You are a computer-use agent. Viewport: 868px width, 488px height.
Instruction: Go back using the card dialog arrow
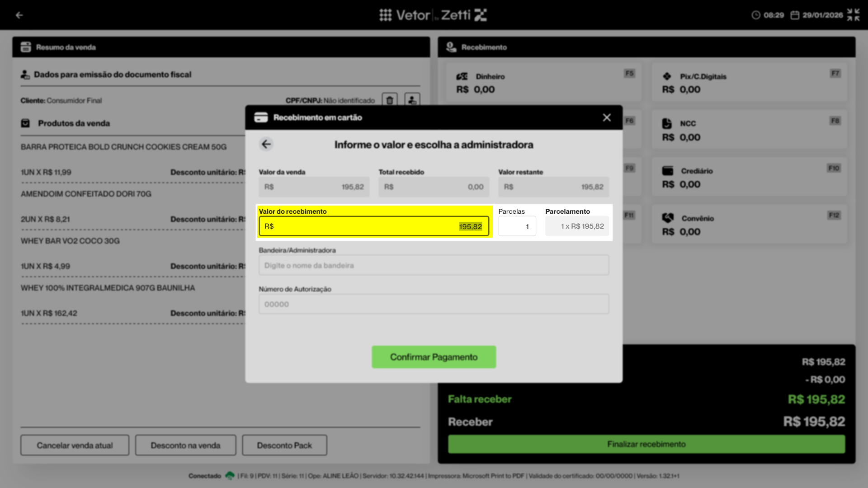click(x=266, y=144)
